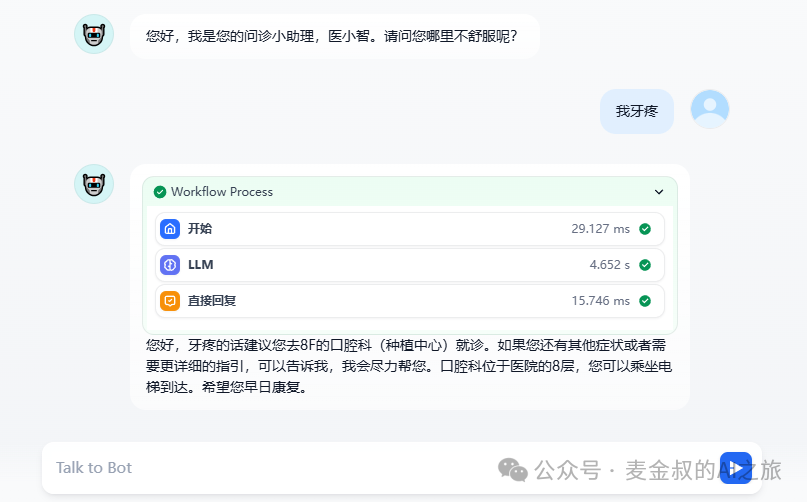Expand the 开始 workflow step row

(x=400, y=229)
